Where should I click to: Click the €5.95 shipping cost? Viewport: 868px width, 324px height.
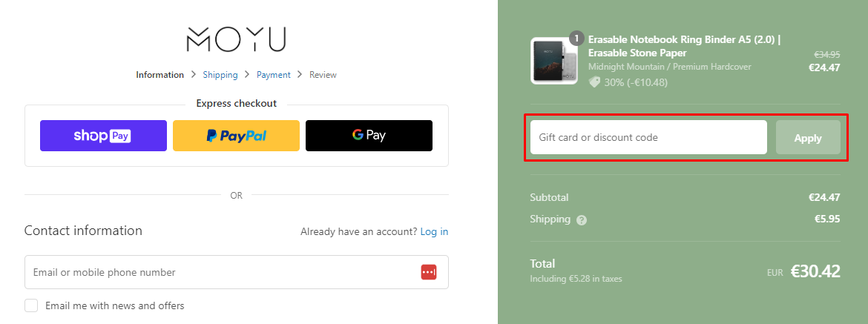pyautogui.click(x=827, y=219)
